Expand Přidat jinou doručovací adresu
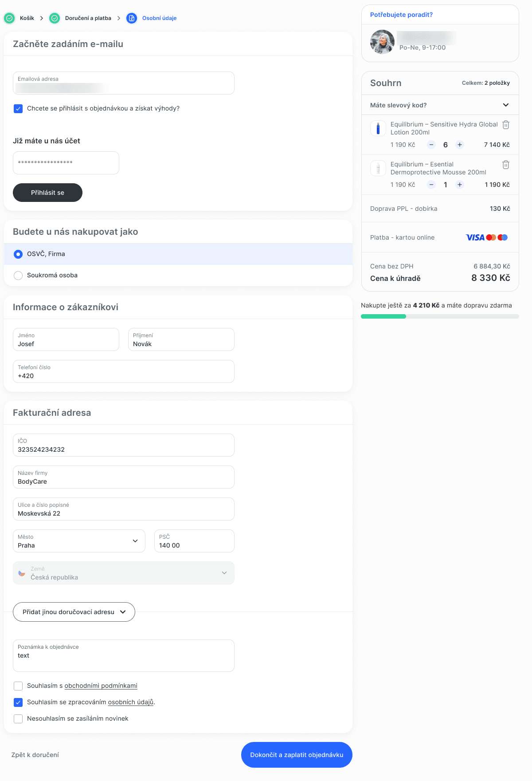 74,612
